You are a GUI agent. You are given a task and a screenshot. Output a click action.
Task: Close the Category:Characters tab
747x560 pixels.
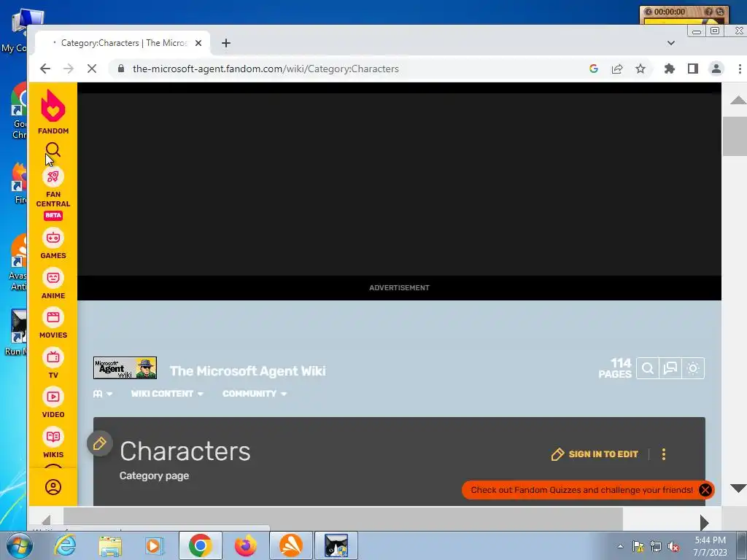198,43
